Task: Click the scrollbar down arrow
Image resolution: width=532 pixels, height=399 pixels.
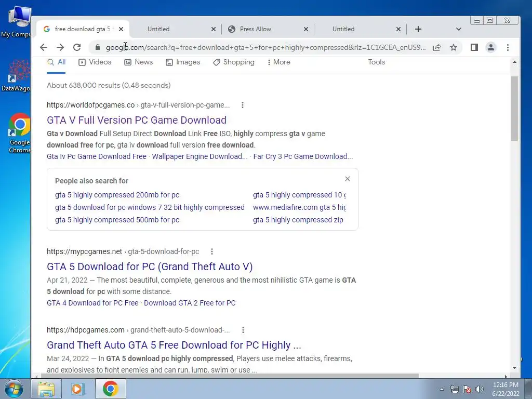Action: tap(514, 368)
